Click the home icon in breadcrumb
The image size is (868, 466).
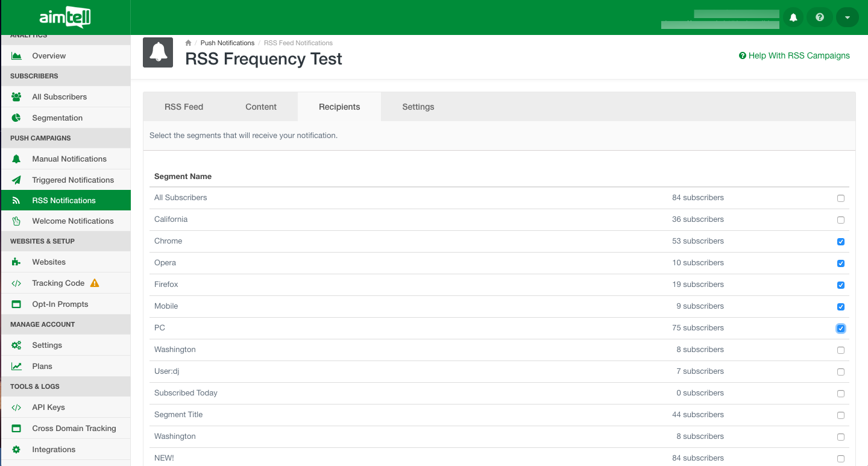click(x=188, y=43)
